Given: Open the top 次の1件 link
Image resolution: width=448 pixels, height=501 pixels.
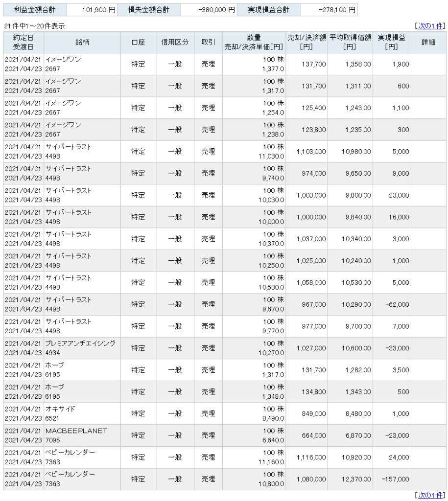Looking at the screenshot, I should 430,26.
